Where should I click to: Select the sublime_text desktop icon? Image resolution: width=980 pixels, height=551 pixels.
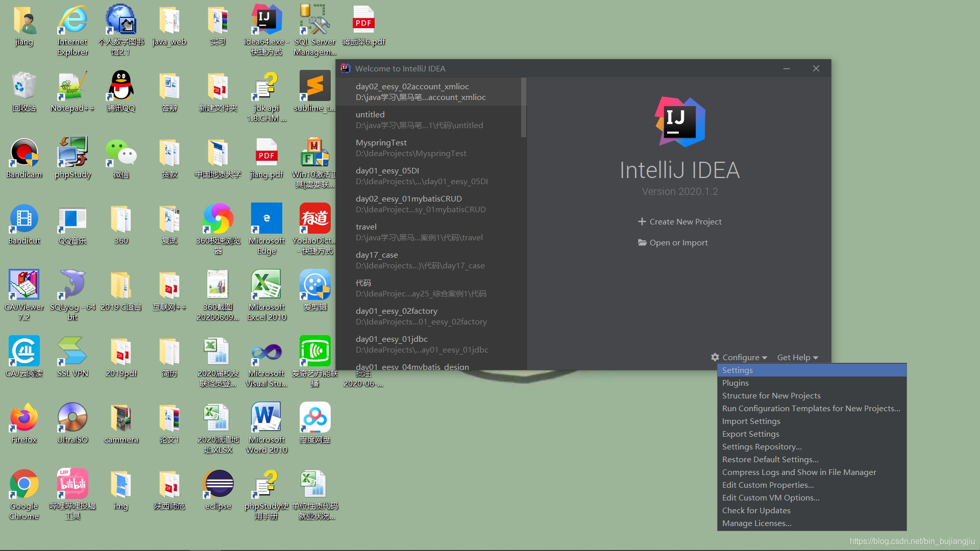[315, 92]
